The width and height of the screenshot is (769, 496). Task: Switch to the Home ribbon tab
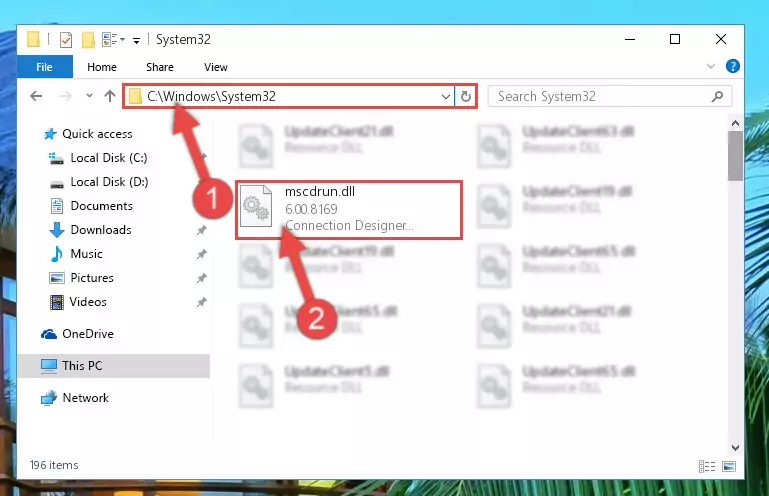click(x=102, y=67)
